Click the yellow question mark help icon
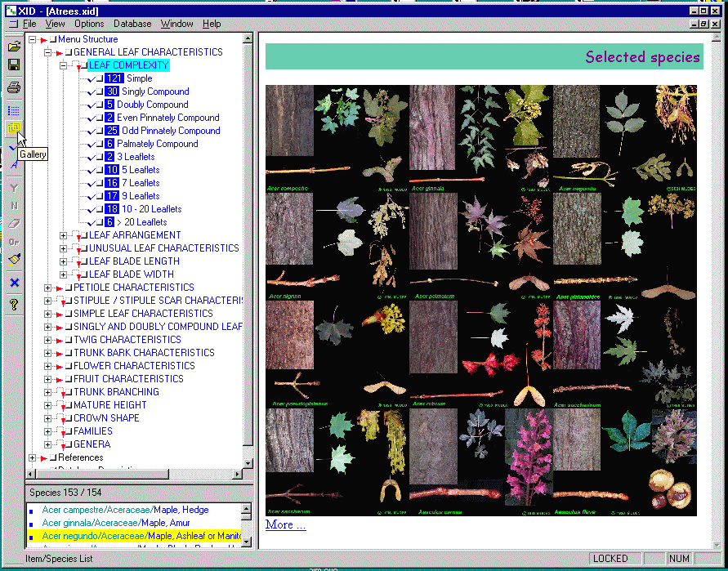The image size is (728, 571). point(14,305)
